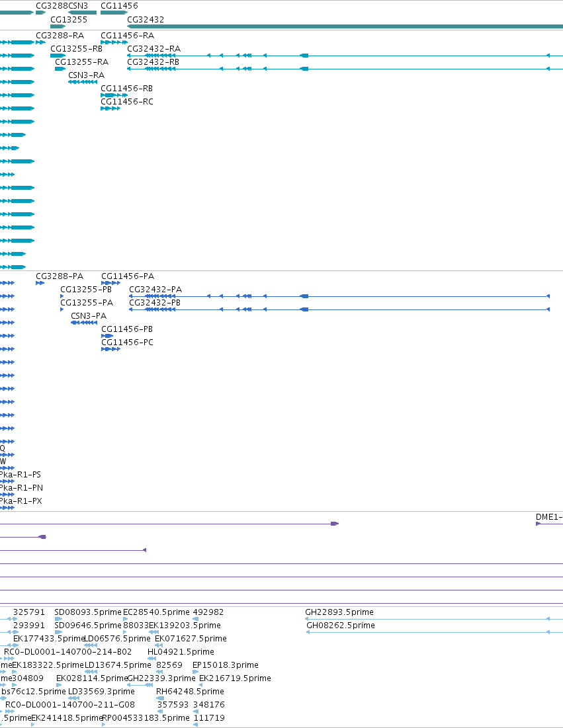Screen dimensions: 563x728
Task: Select EST label GH22339.3prime
Action: pyautogui.click(x=161, y=678)
